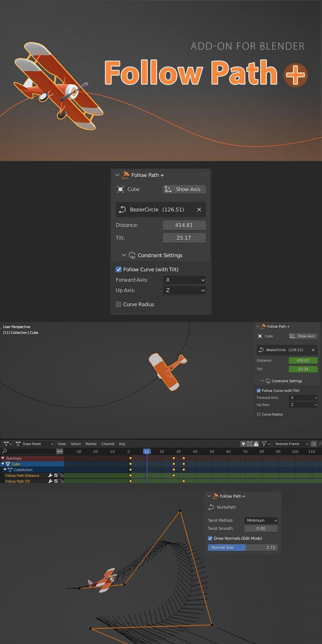Open the Nearest Frame snapping dropdown

tap(291, 444)
